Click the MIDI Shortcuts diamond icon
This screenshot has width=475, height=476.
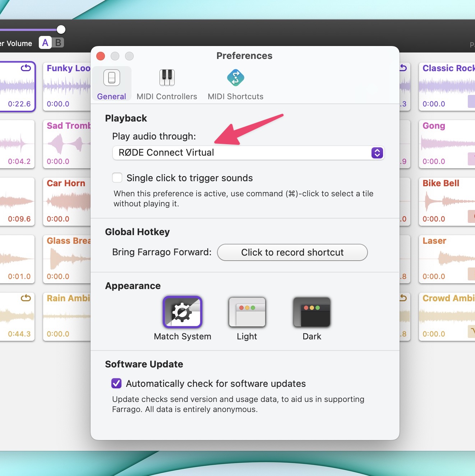point(236,78)
